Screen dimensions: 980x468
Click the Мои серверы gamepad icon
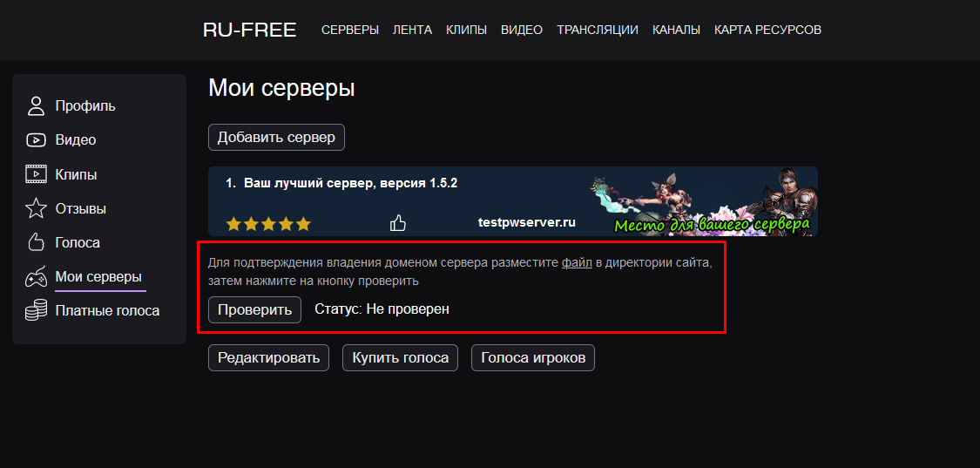(37, 276)
